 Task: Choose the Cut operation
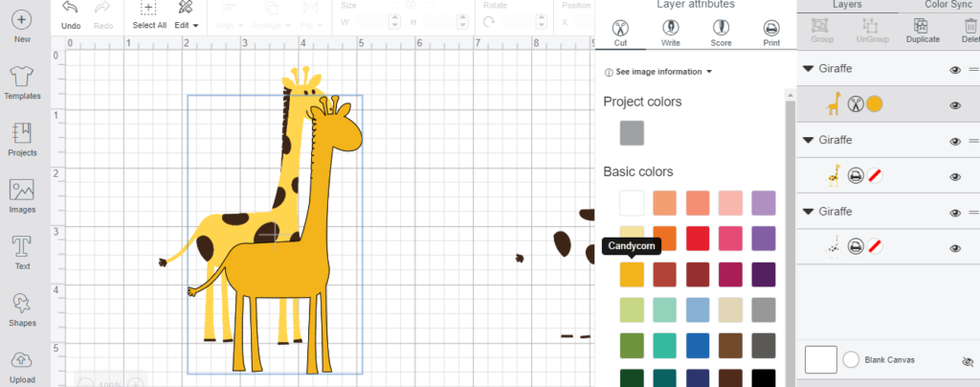pyautogui.click(x=620, y=34)
